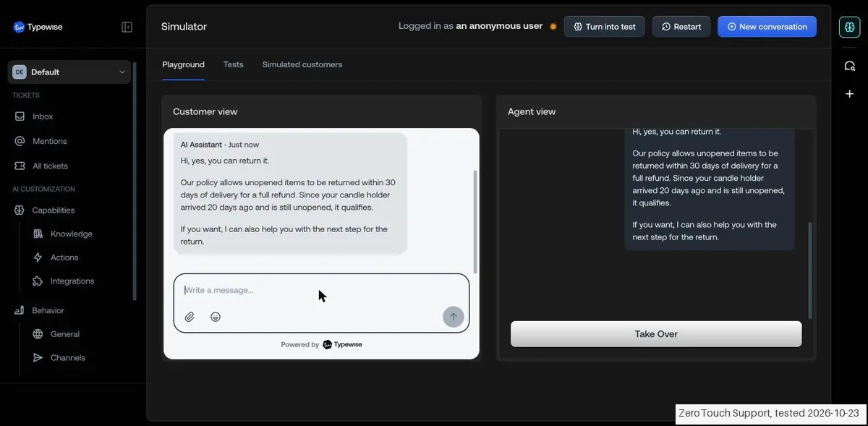Click the Channels send icon
This screenshot has width=868, height=426.
tap(38, 358)
